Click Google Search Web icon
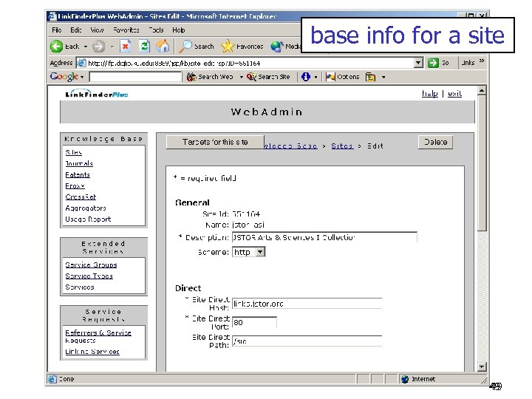 point(191,77)
